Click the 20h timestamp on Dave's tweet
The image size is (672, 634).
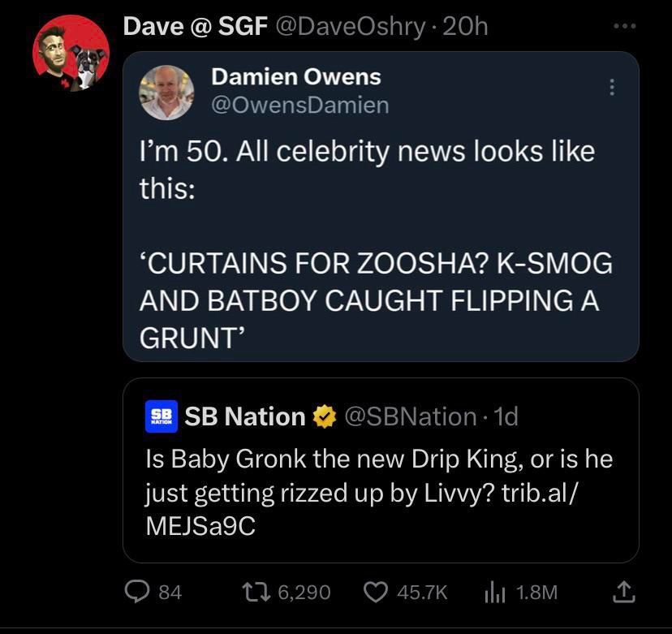[x=467, y=25]
